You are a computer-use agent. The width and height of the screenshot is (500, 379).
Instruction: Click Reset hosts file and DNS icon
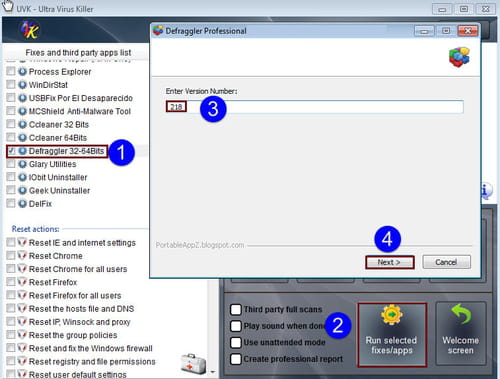tap(22, 308)
